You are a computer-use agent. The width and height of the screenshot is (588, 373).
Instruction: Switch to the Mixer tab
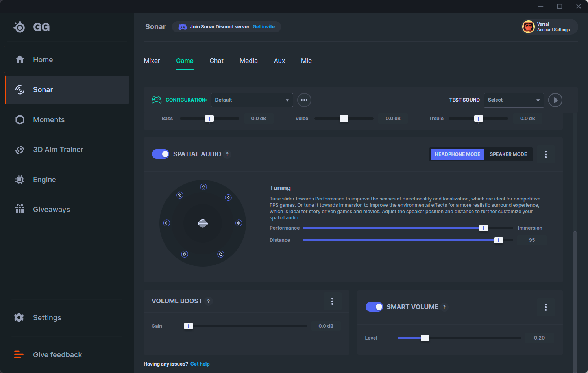(x=152, y=61)
